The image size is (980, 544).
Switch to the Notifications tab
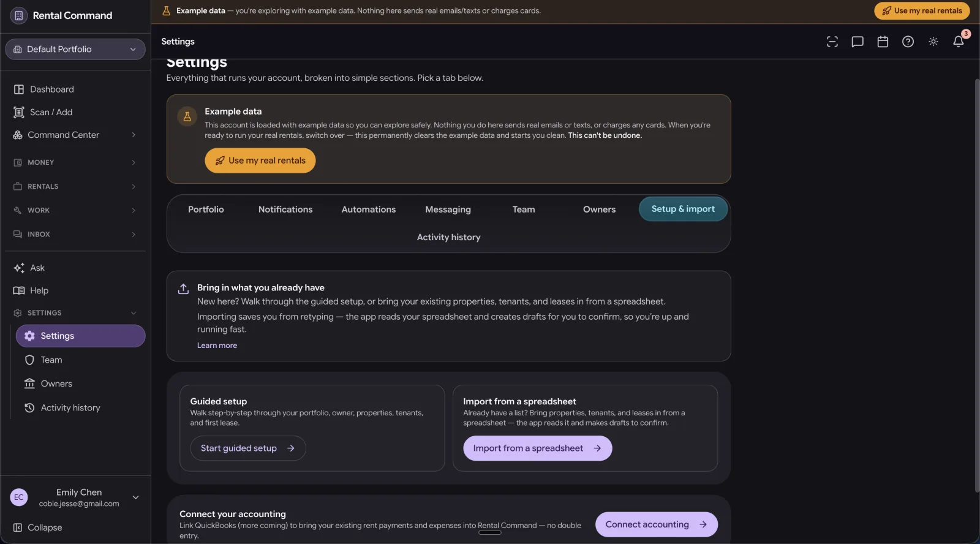(285, 210)
